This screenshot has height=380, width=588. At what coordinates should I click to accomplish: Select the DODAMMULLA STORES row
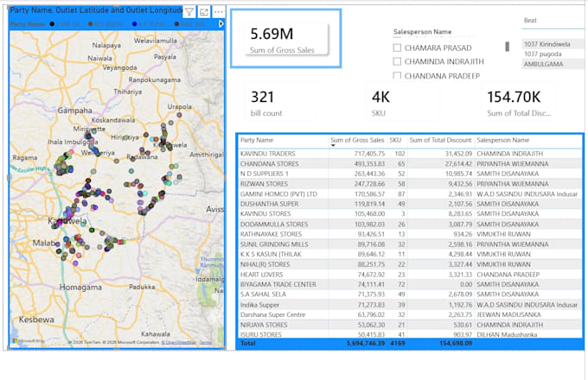(410, 224)
